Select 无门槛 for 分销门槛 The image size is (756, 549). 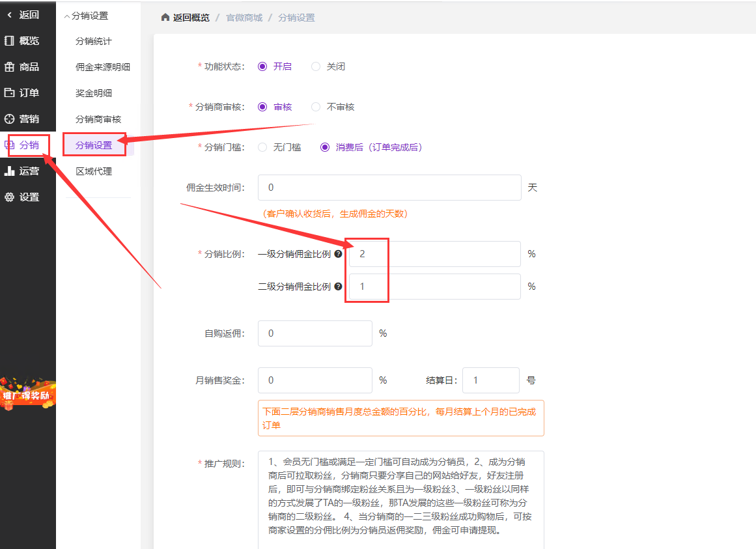(x=262, y=147)
